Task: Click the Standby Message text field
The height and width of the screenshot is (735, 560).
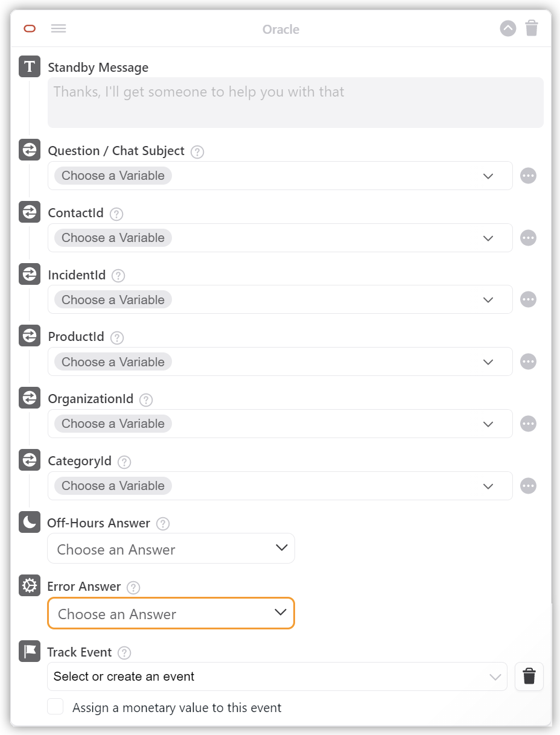Action: 295,102
